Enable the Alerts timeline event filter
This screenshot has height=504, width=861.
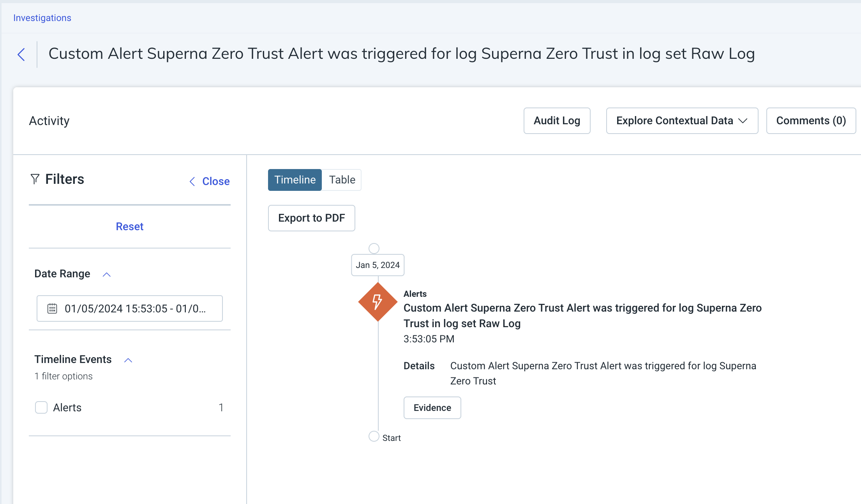tap(41, 407)
